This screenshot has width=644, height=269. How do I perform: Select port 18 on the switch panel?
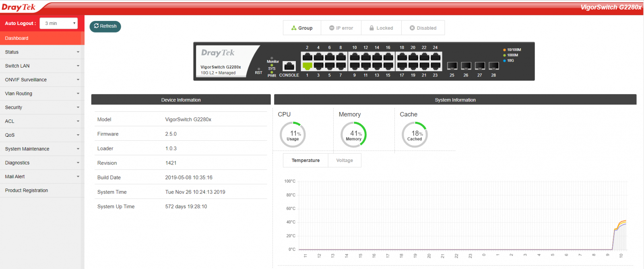coord(402,56)
